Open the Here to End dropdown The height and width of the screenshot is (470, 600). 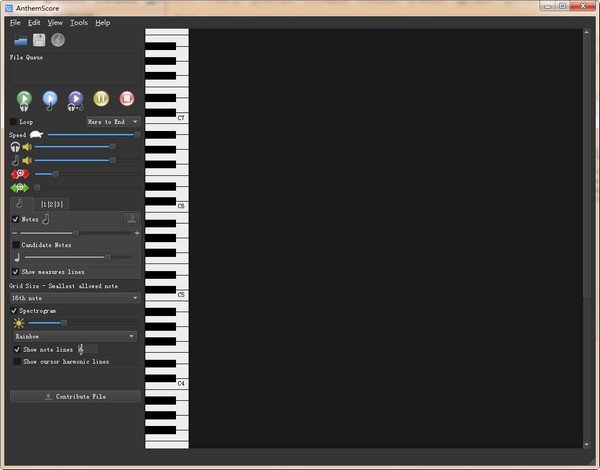[113, 122]
